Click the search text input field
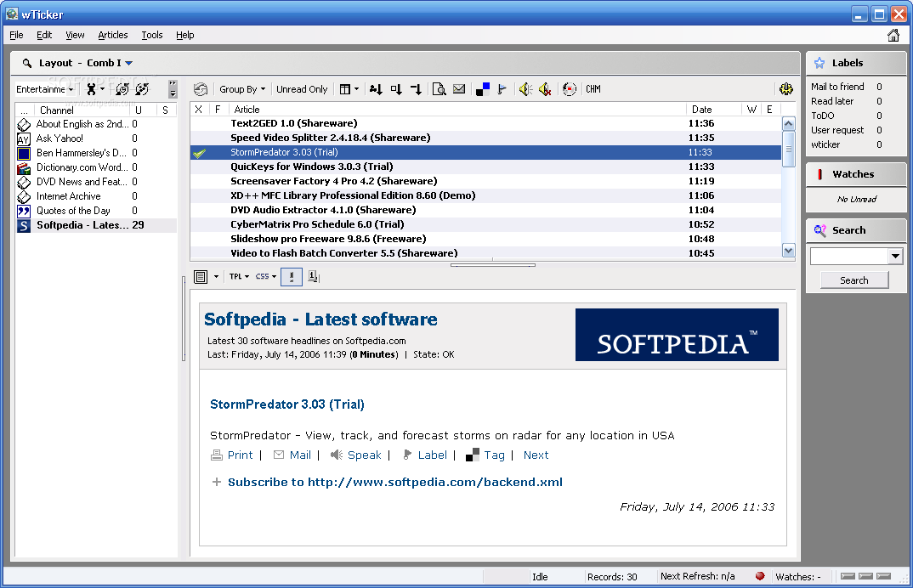The height and width of the screenshot is (588, 913). coord(849,256)
